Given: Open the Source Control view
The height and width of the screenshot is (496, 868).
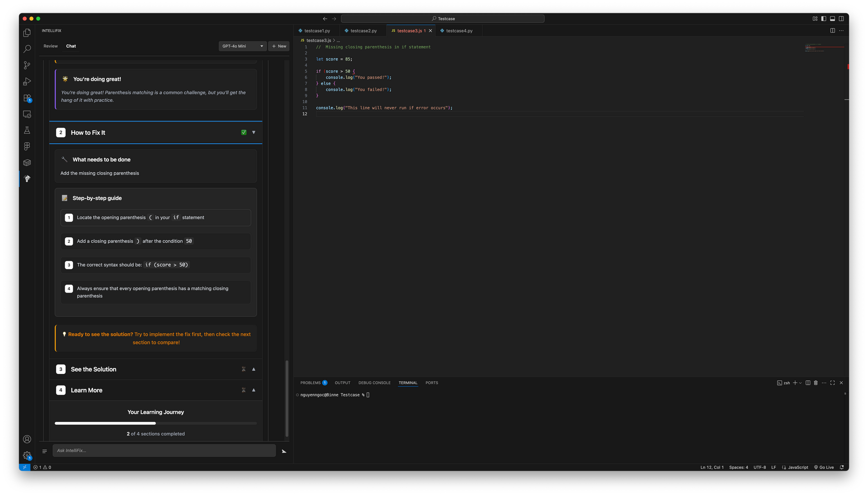Looking at the screenshot, I should coord(27,65).
